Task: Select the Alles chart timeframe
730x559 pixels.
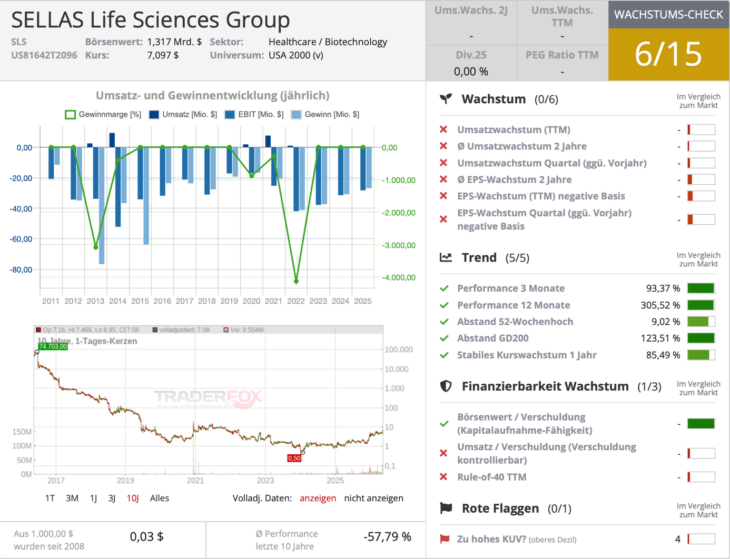Action: coord(159,498)
